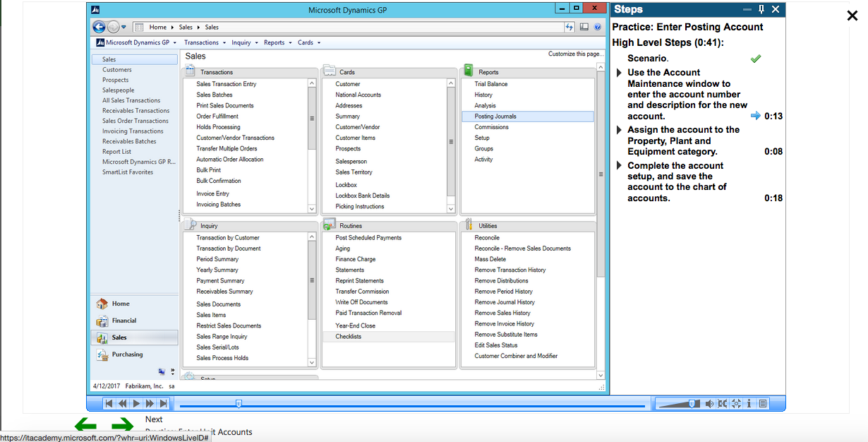Select Customers in the navigation list

pyautogui.click(x=117, y=70)
